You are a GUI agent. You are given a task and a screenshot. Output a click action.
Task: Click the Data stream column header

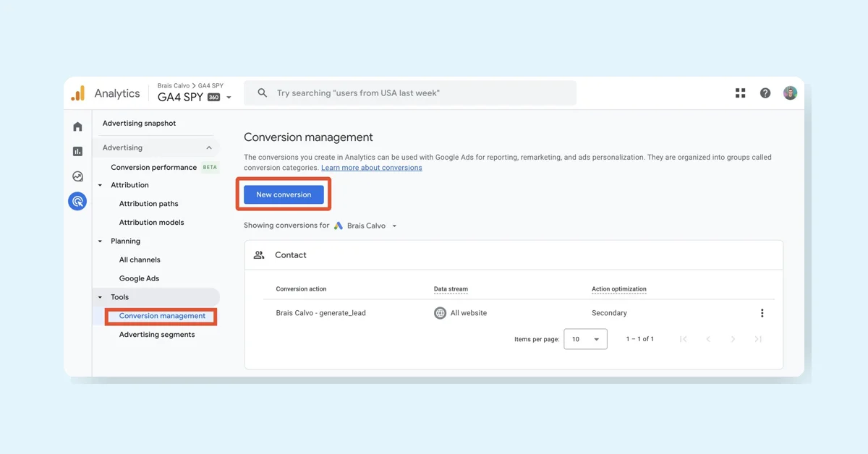pos(451,289)
